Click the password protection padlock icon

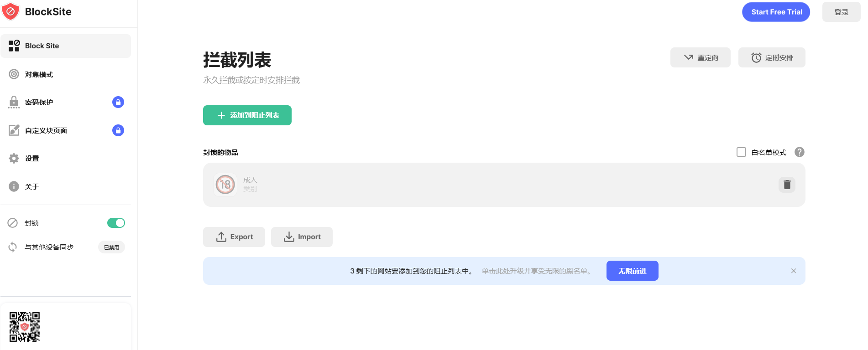14,102
